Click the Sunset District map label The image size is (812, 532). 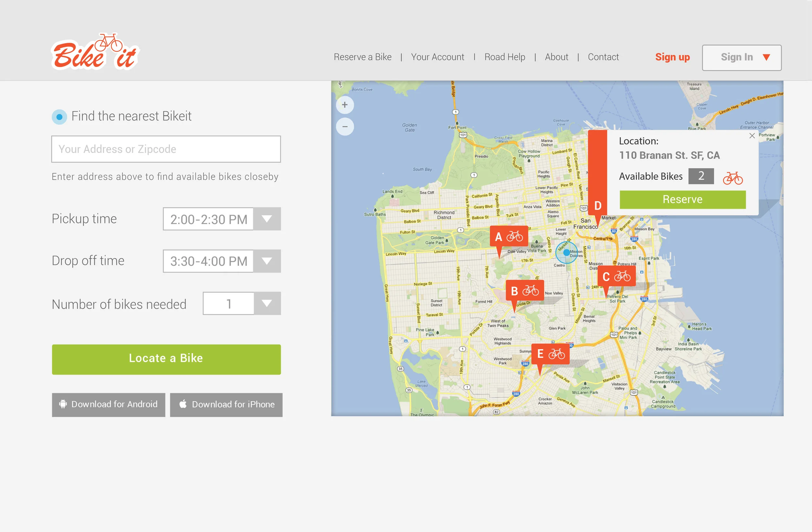coord(436,303)
